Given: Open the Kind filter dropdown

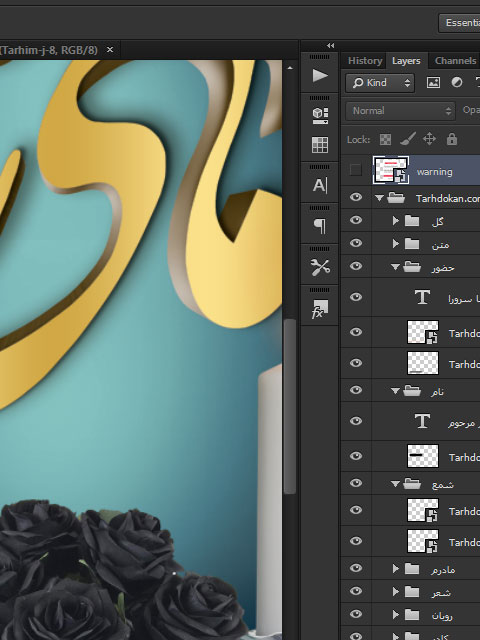Looking at the screenshot, I should tap(380, 83).
